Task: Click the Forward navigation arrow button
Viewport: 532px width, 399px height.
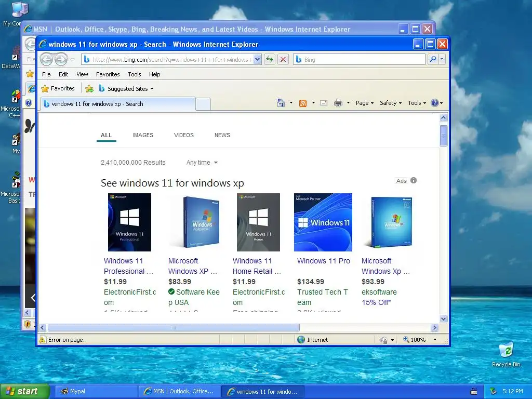Action: click(61, 59)
